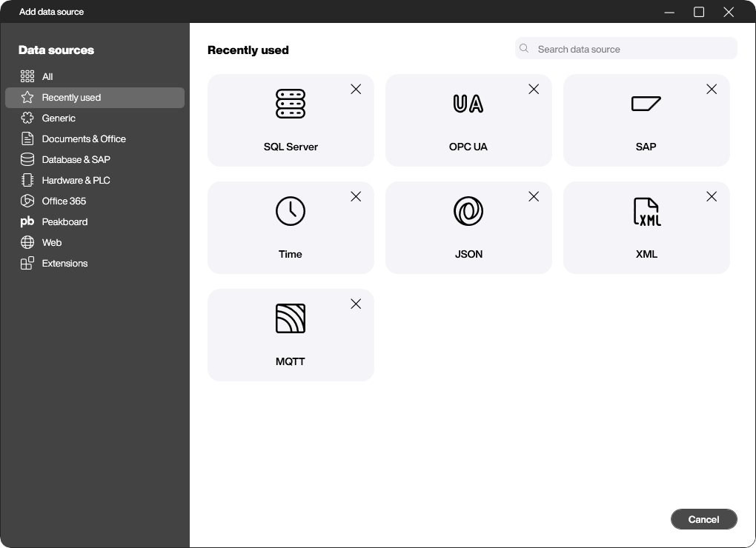Select the MQTT signal icon
756x548 pixels.
coord(291,318)
